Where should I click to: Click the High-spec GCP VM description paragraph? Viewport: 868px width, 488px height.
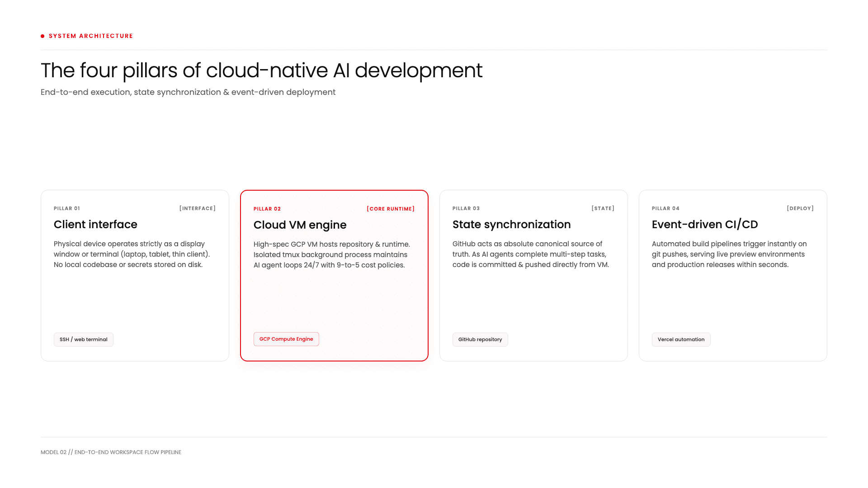click(332, 255)
